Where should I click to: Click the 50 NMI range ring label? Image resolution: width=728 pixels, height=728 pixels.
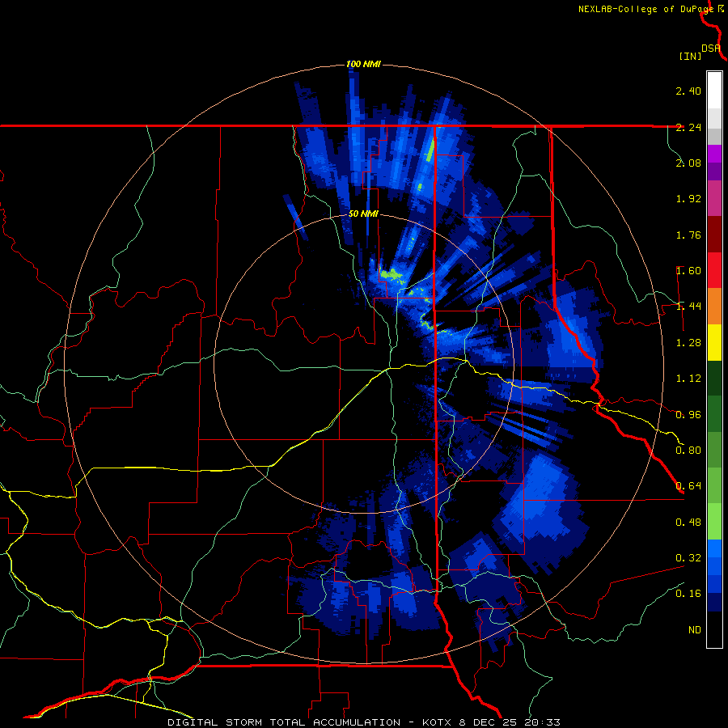363,214
